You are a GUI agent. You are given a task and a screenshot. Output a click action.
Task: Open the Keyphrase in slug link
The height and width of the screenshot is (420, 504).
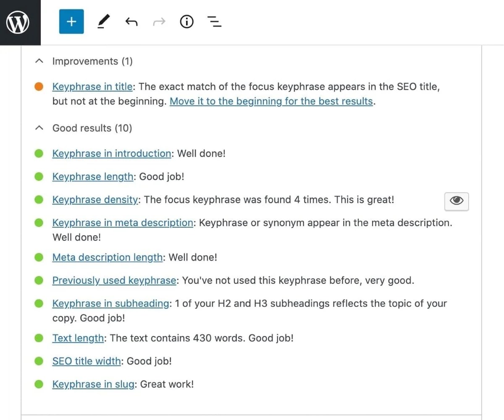(x=93, y=384)
